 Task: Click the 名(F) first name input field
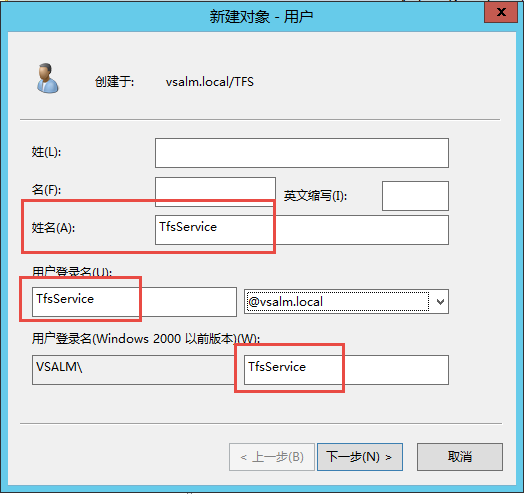pyautogui.click(x=215, y=192)
